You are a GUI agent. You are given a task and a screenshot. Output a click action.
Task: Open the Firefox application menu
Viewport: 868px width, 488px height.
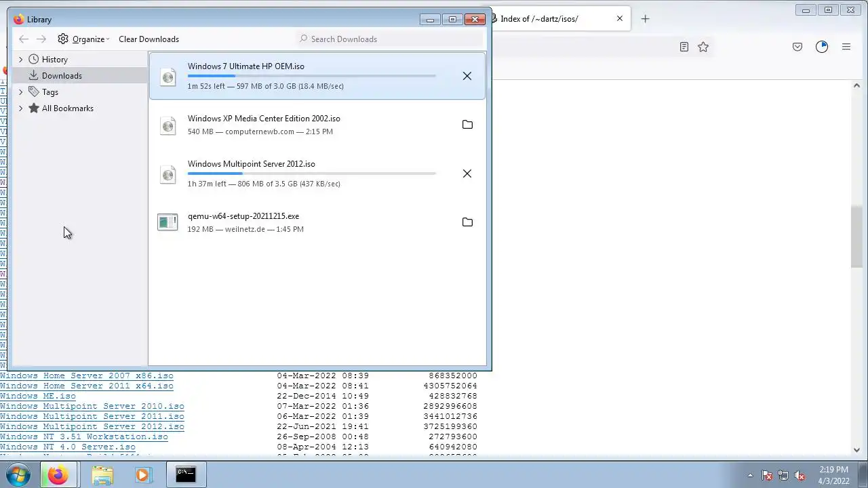pos(846,47)
